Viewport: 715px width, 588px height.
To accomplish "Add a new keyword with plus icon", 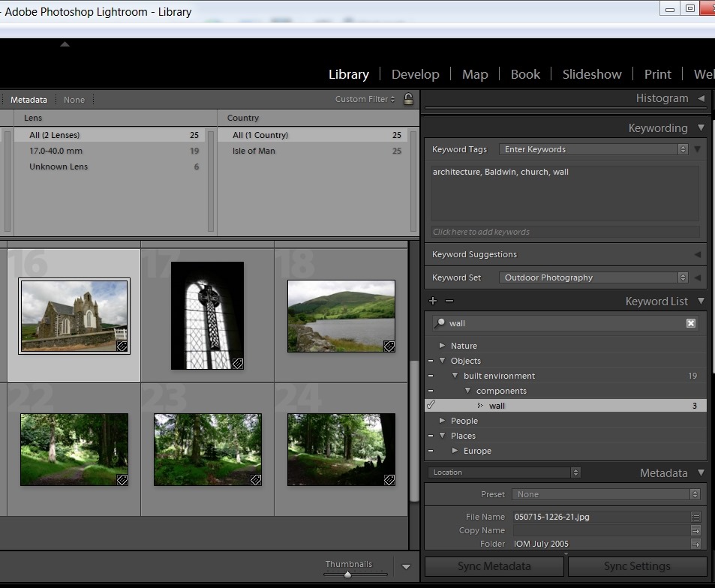I will [433, 301].
